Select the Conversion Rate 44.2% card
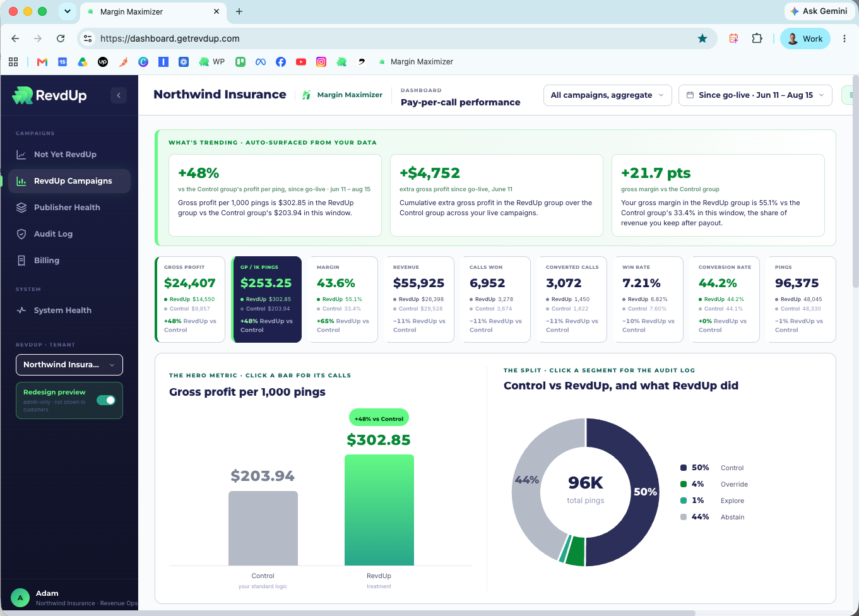 pyautogui.click(x=725, y=299)
